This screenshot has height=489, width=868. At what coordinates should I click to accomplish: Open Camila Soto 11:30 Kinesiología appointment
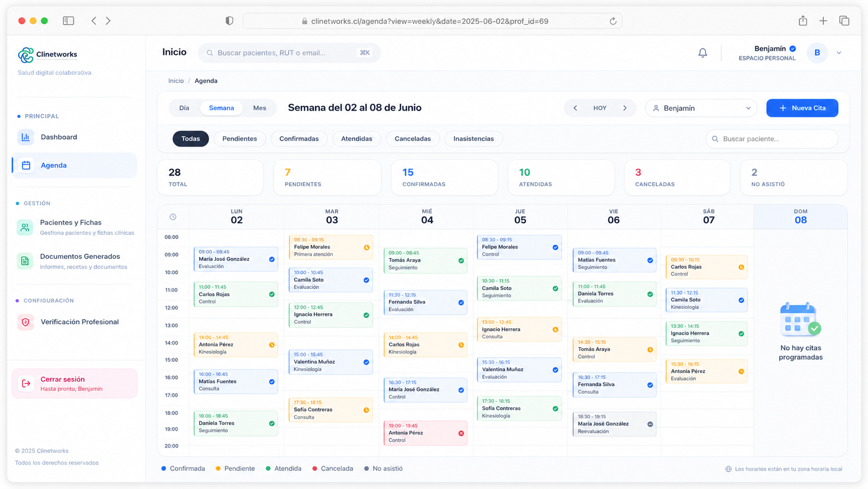(707, 300)
